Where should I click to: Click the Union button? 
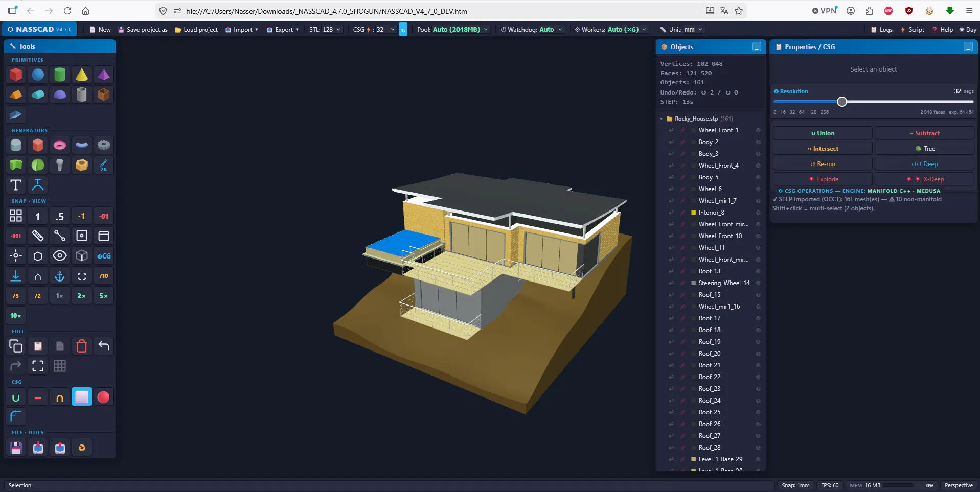(823, 133)
